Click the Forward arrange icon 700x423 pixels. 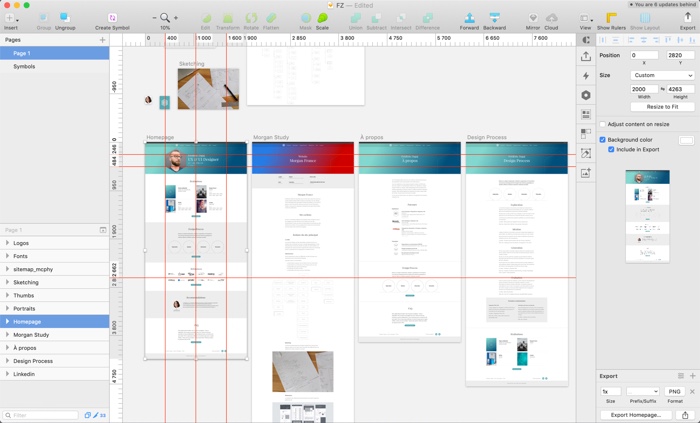(469, 18)
